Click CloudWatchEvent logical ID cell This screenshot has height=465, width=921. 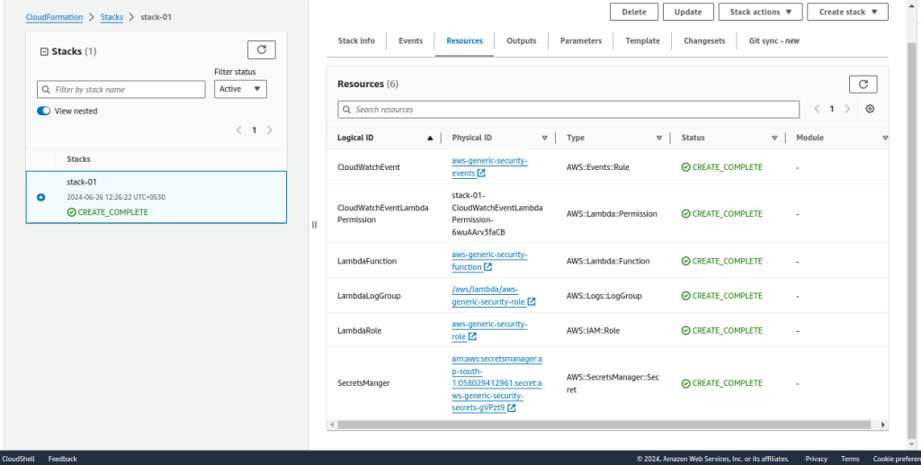[368, 167]
